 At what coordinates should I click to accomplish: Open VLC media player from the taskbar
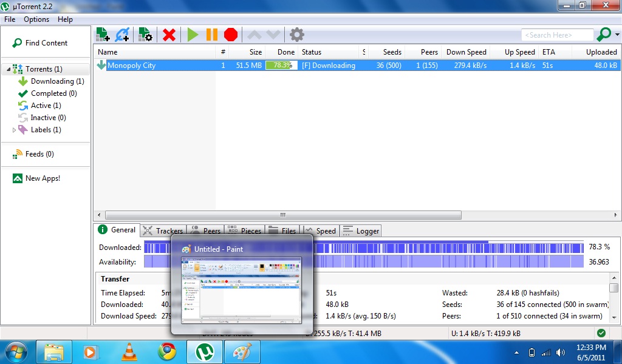(129, 352)
